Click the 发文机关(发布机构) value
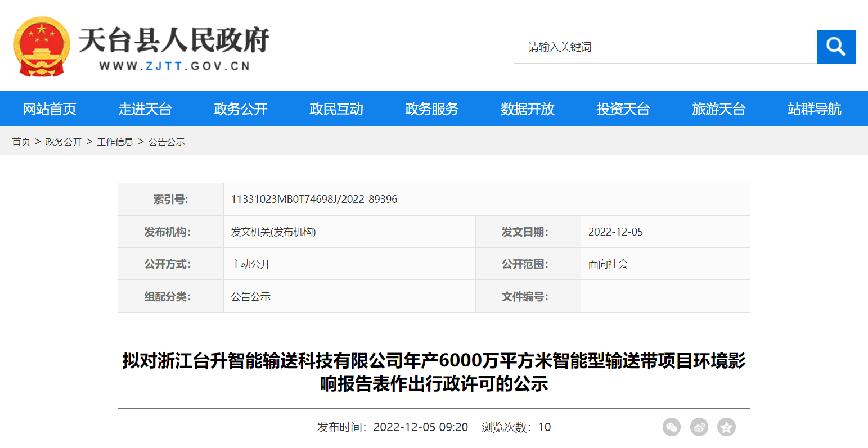Viewport: 868px width, 448px height. pyautogui.click(x=273, y=232)
